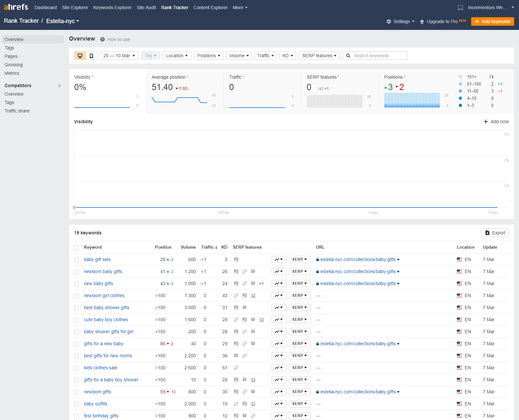Open the Ahrefs logo home link
The height and width of the screenshot is (420, 519).
pos(16,7)
